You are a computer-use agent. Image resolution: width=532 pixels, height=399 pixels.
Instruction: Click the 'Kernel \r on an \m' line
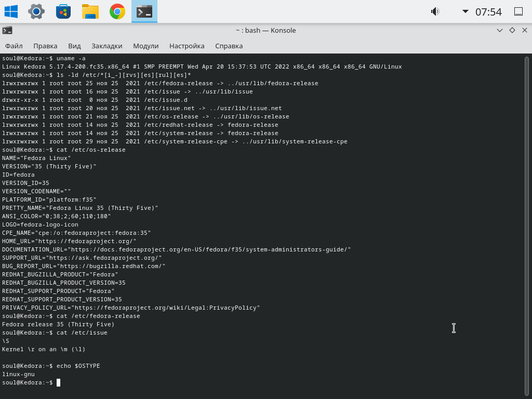tap(44, 349)
